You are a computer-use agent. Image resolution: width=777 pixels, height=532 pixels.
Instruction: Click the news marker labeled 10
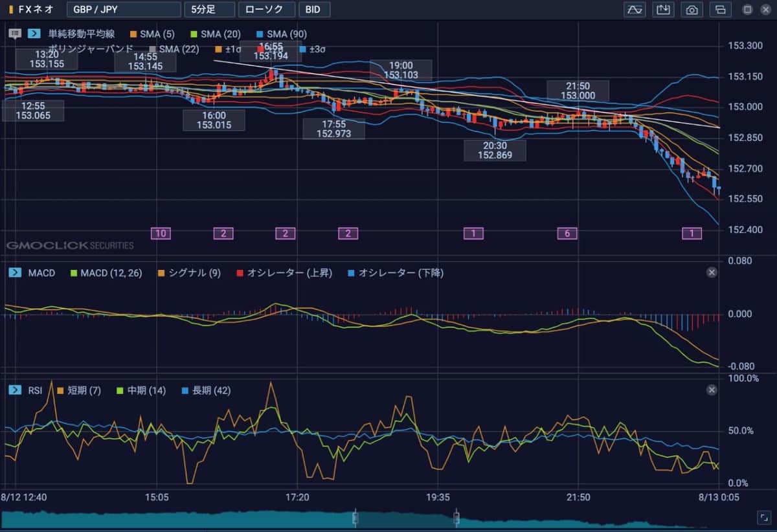(x=161, y=234)
